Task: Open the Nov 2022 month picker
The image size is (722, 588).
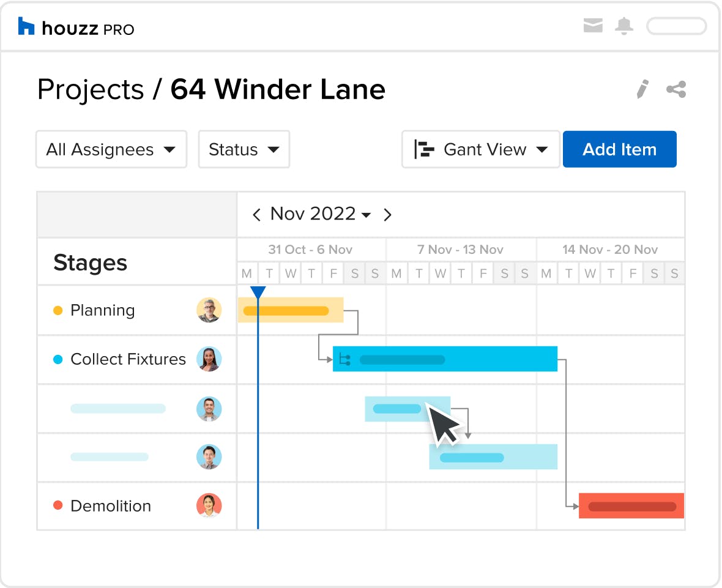Action: (x=321, y=214)
